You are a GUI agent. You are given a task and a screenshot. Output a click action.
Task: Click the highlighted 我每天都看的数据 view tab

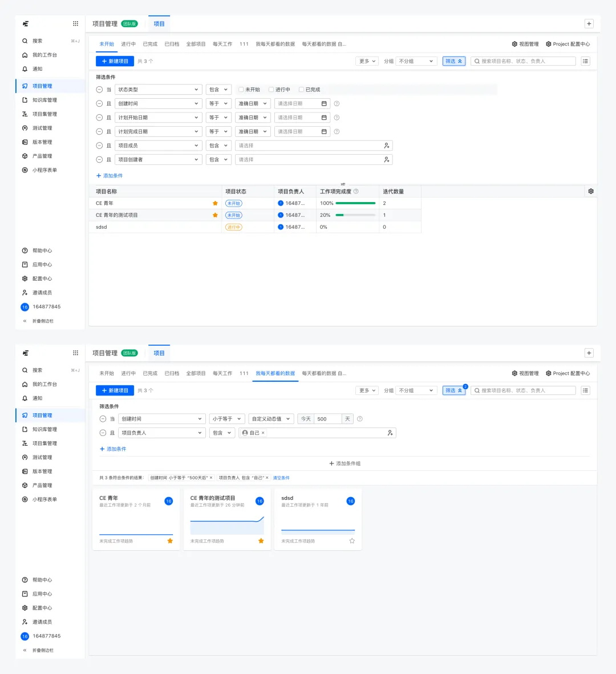click(x=275, y=373)
